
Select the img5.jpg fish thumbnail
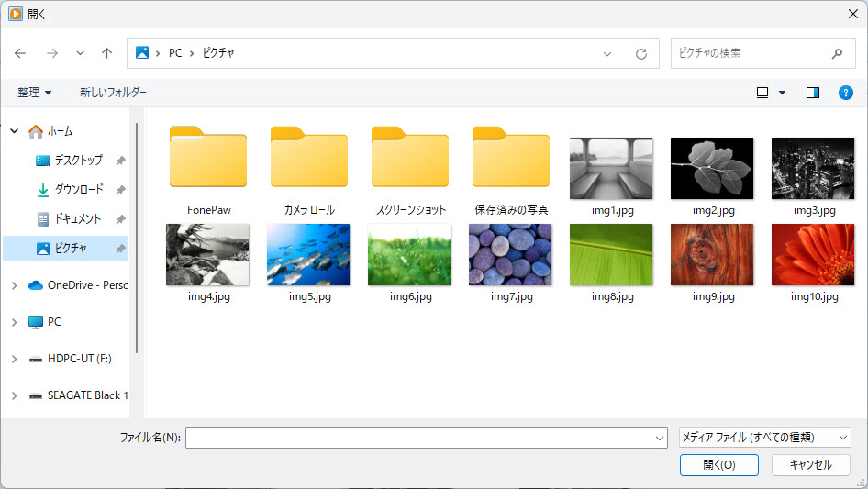308,255
